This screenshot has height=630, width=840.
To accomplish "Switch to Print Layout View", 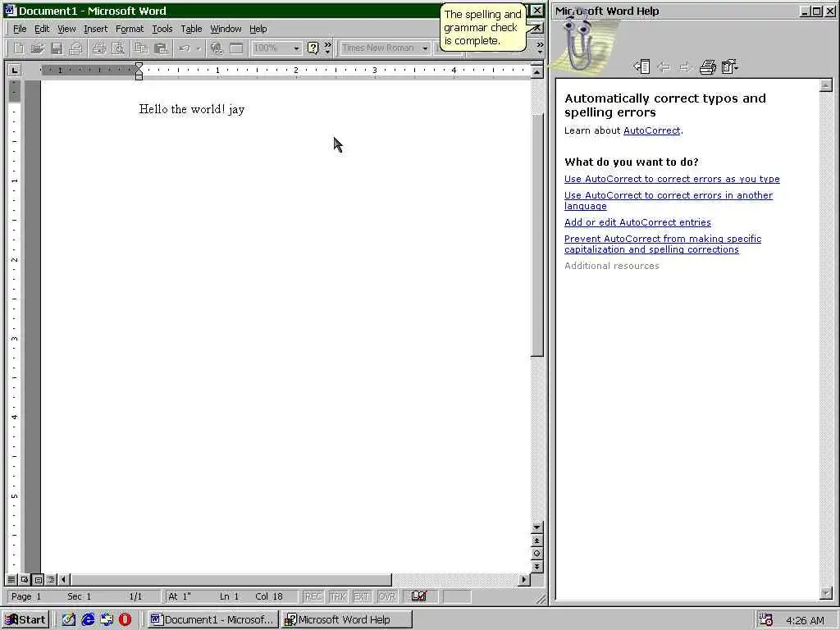I will tap(38, 579).
